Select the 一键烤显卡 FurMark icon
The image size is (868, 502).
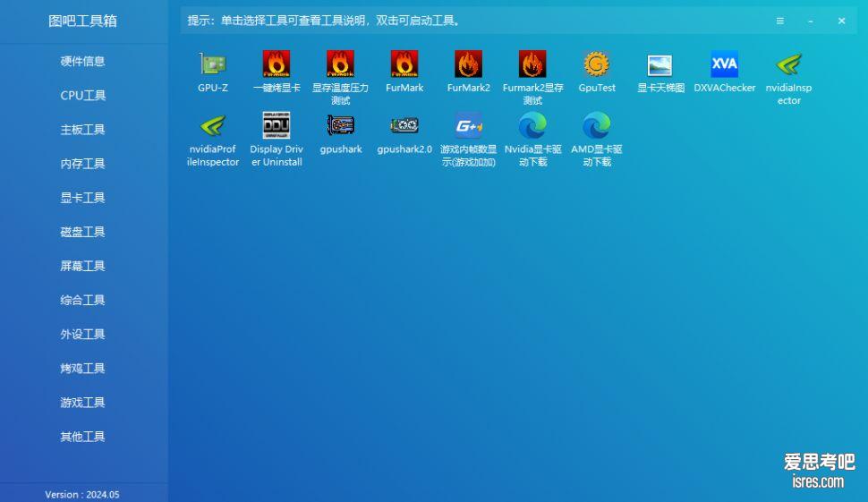pos(277,64)
